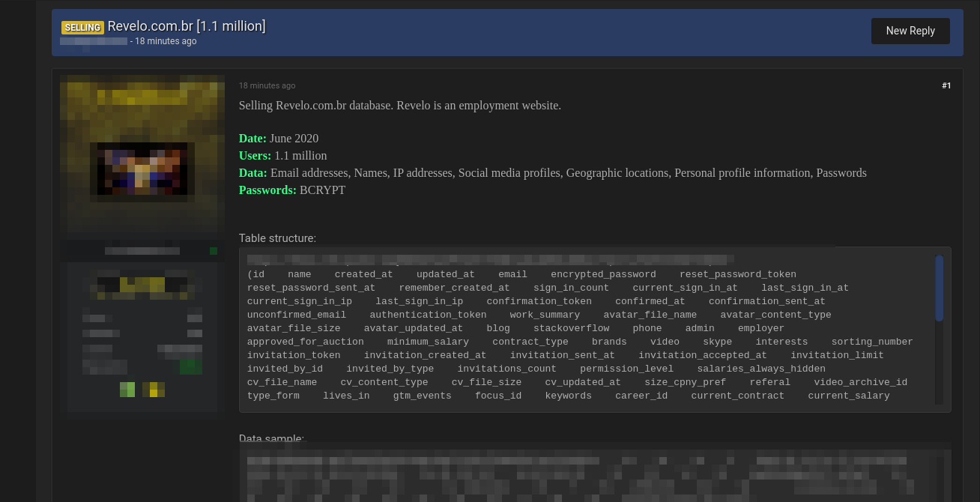Image resolution: width=980 pixels, height=502 pixels.
Task: Click the green award icon under profile
Action: tap(127, 390)
